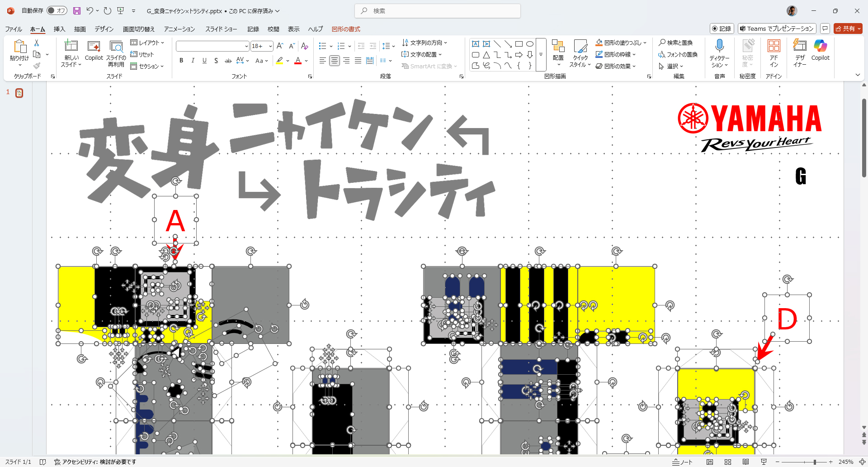Click the Arrange (配置) shapes icon

(x=558, y=47)
